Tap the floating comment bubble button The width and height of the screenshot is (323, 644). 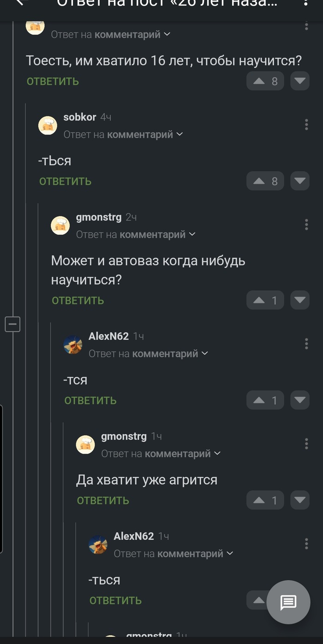pos(288,602)
